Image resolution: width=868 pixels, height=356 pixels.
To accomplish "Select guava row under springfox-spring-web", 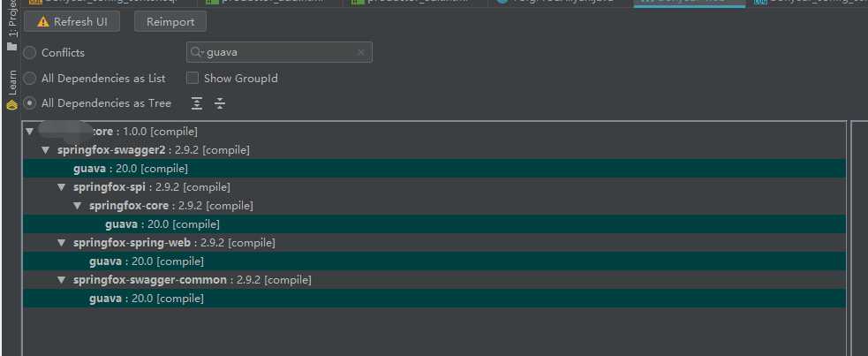I will (434, 261).
